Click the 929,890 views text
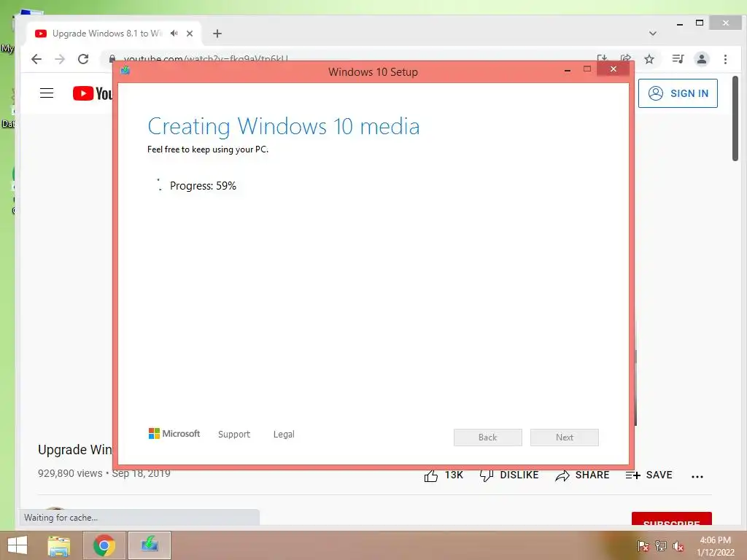This screenshot has width=747, height=560. click(x=70, y=473)
